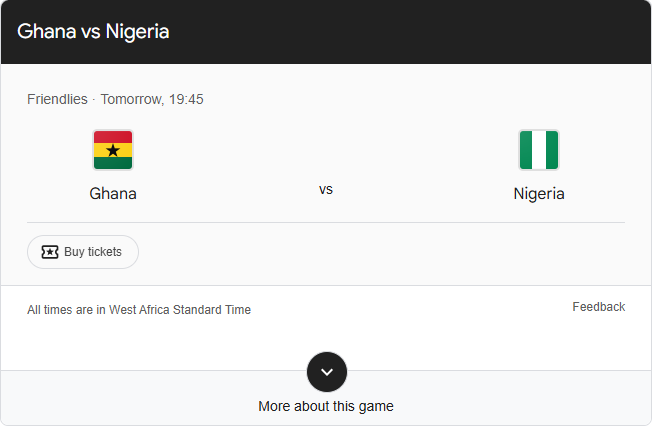The image size is (652, 428).
Task: Click the Friendlies competition label
Action: click(57, 99)
